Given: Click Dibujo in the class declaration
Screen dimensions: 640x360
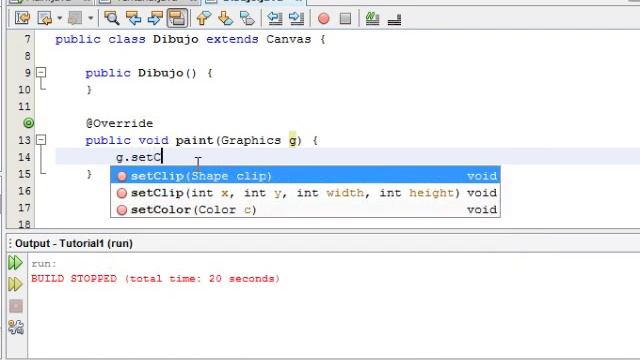Looking at the screenshot, I should tap(176, 39).
